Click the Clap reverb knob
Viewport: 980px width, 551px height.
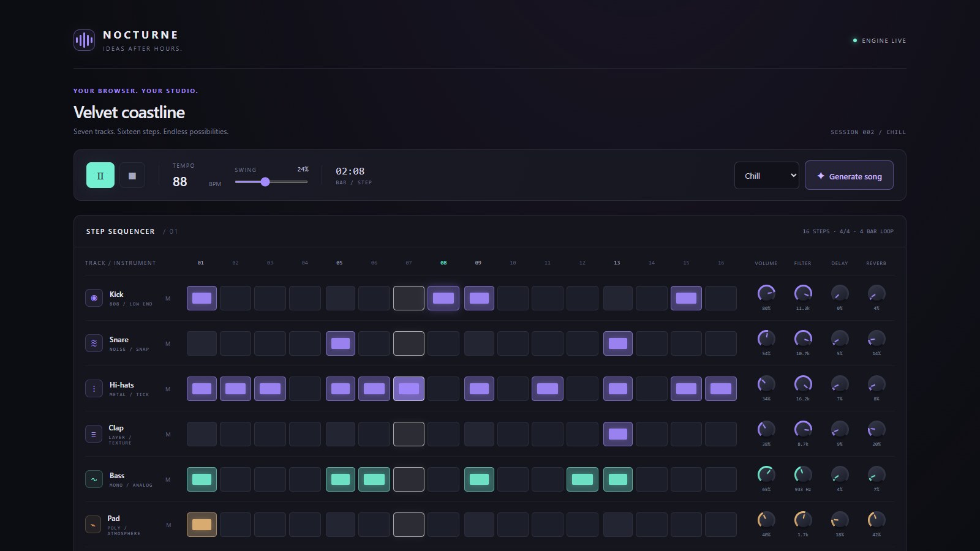click(x=876, y=429)
